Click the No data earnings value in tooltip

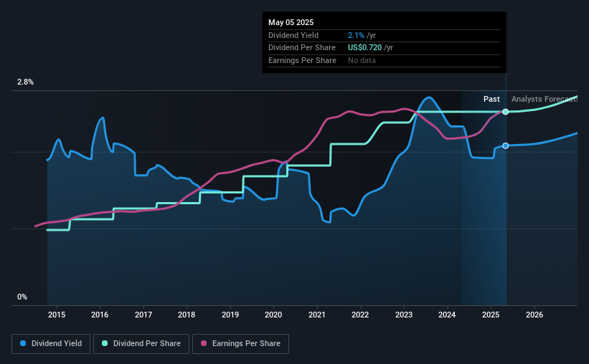coord(362,60)
